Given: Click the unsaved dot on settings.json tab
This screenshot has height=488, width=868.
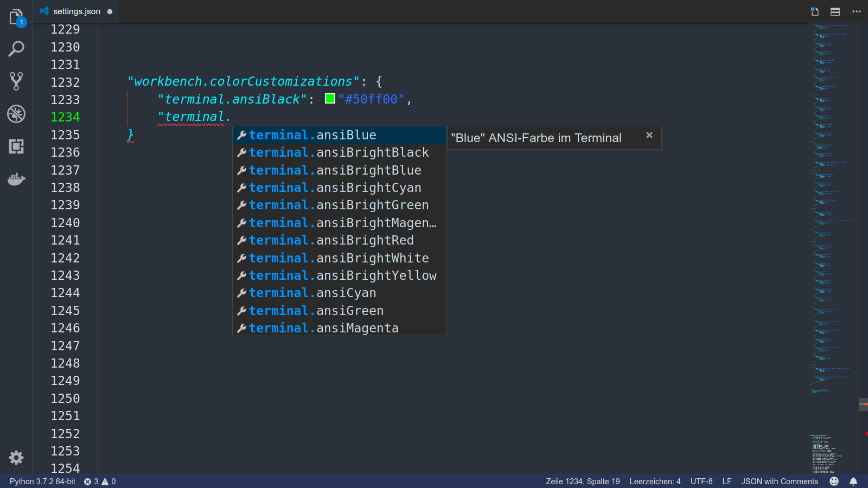Looking at the screenshot, I should point(110,11).
